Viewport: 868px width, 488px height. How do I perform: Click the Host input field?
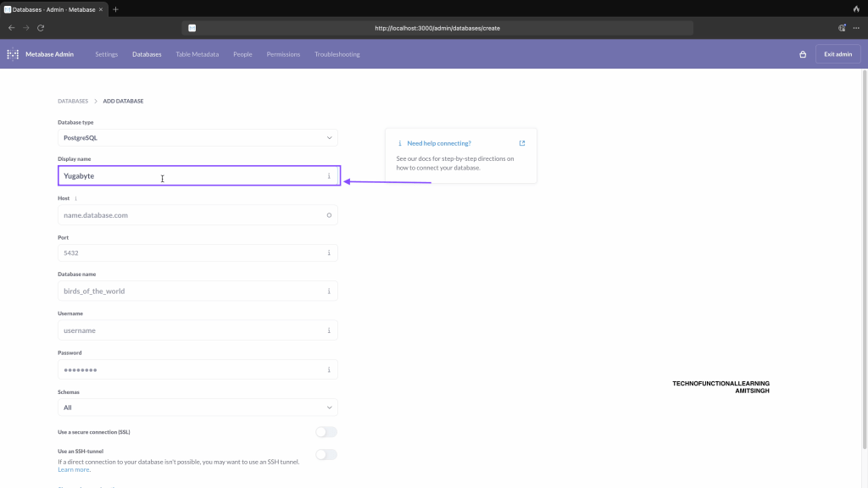[191, 215]
